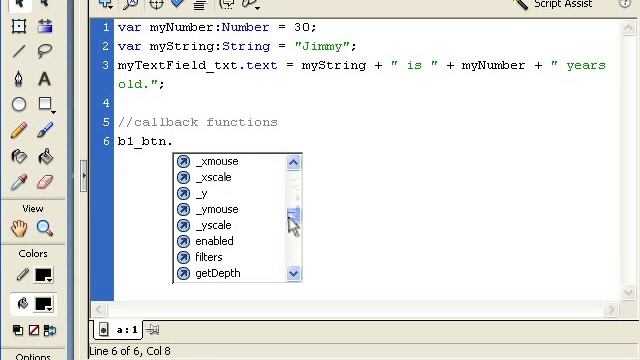Set Black and White default colors
The width and height of the screenshot is (640, 360).
pyautogui.click(x=18, y=330)
